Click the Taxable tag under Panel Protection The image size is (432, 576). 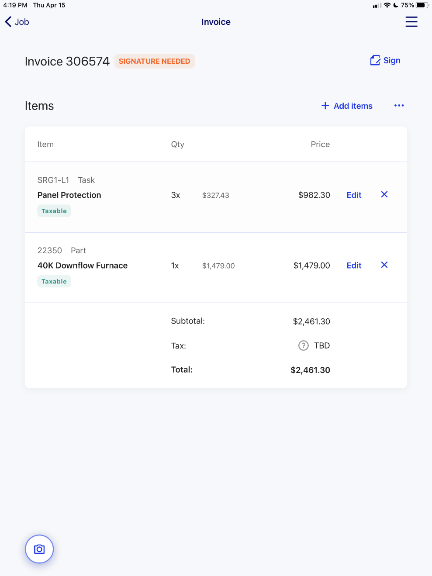point(54,211)
